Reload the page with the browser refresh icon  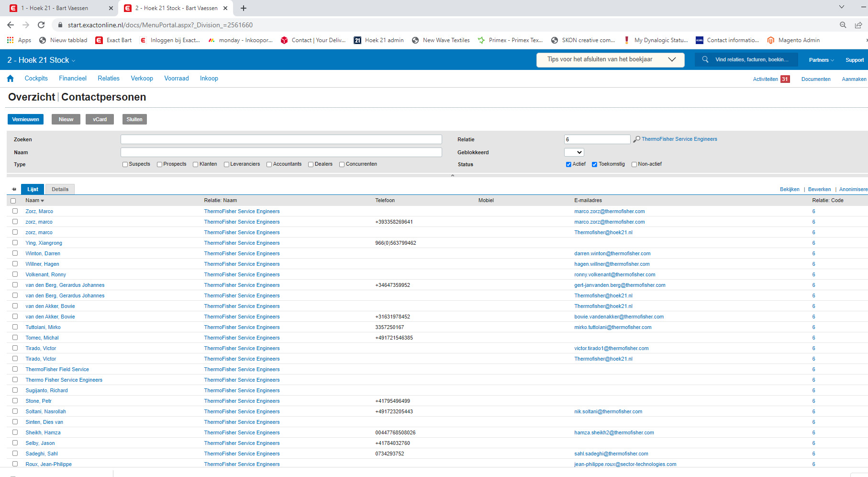coord(41,25)
